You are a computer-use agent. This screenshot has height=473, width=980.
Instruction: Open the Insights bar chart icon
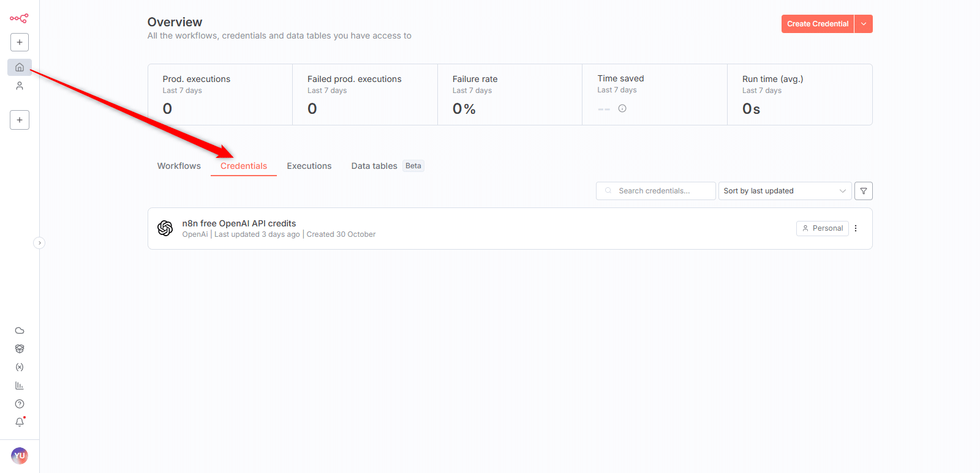point(20,385)
